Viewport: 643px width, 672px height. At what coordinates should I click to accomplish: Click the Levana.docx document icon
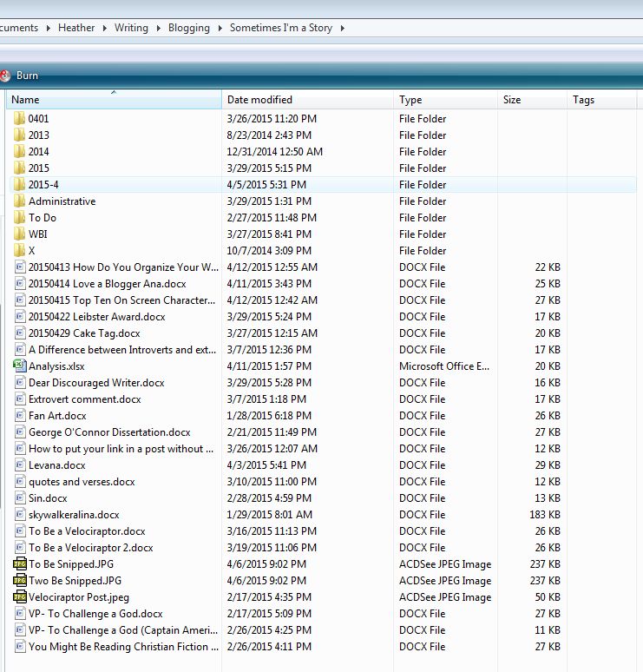[20, 465]
